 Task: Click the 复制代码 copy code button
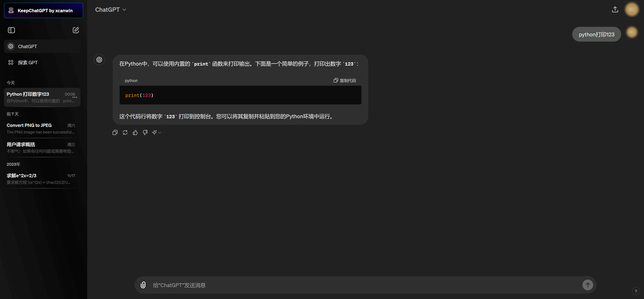(x=345, y=80)
